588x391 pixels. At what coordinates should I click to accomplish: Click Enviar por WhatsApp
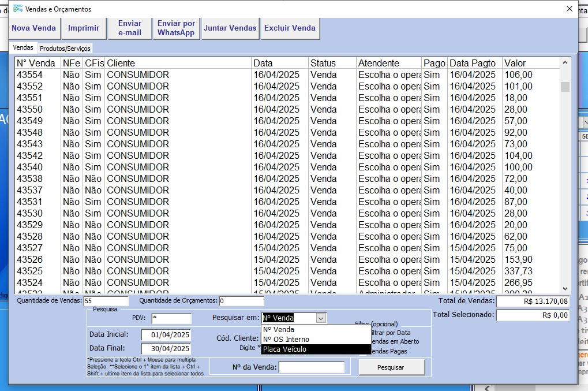(x=176, y=28)
